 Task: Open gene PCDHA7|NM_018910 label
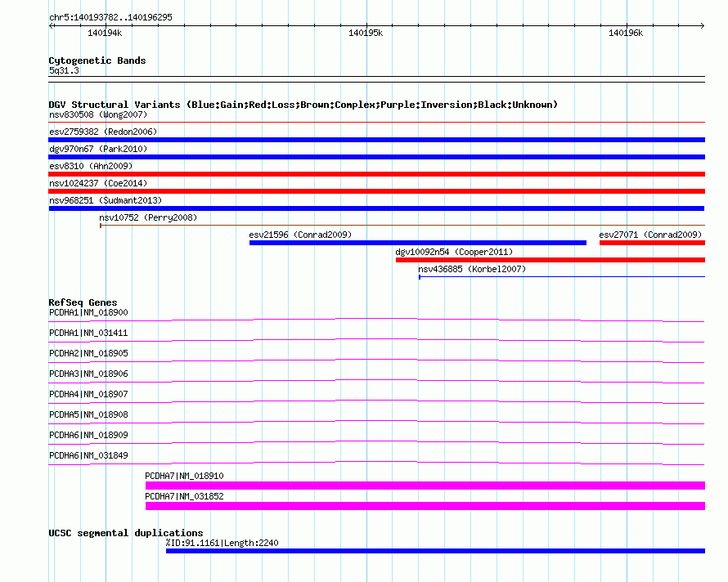pos(184,476)
